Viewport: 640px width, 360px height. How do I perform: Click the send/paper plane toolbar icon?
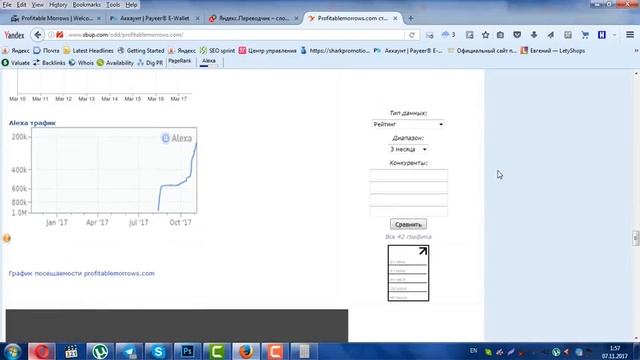pos(551,35)
